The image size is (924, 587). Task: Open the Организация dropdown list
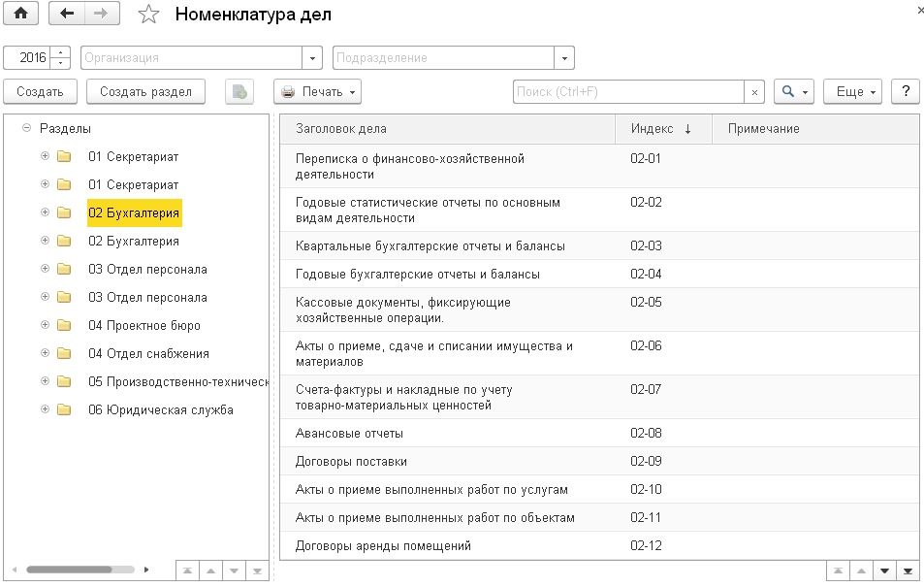coord(312,57)
